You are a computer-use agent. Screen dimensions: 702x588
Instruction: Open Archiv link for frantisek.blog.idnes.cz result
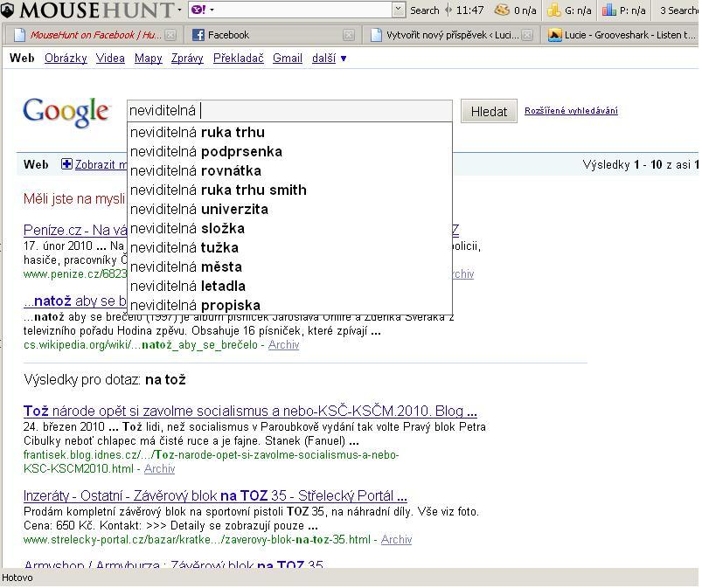coord(159,468)
